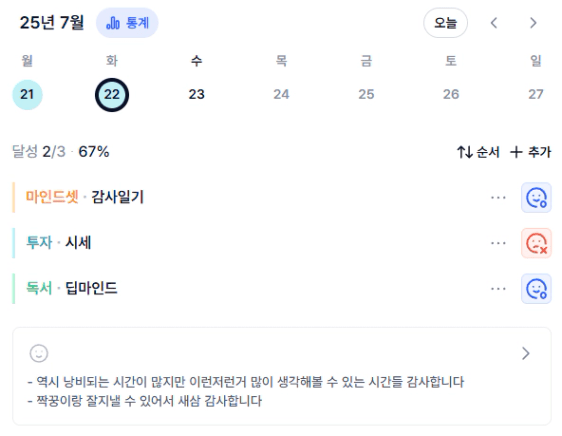562x436 pixels.
Task: Go to previous week arrow
Action: tap(494, 23)
